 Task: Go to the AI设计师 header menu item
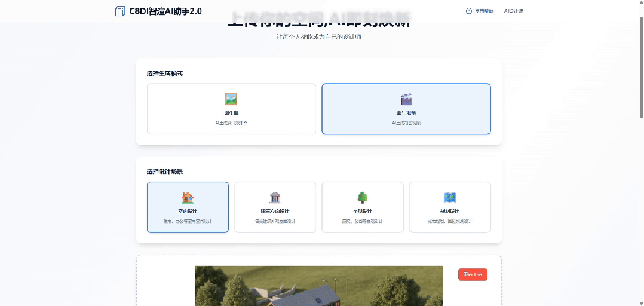pyautogui.click(x=513, y=11)
